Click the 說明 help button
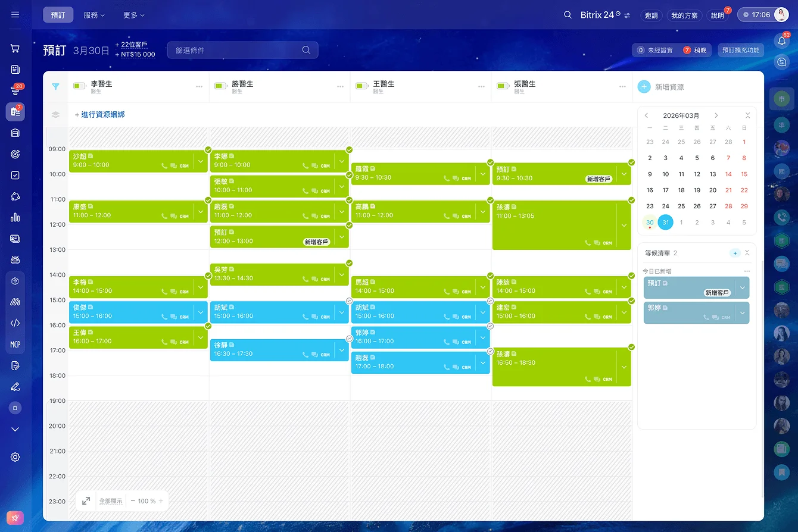 (718, 15)
